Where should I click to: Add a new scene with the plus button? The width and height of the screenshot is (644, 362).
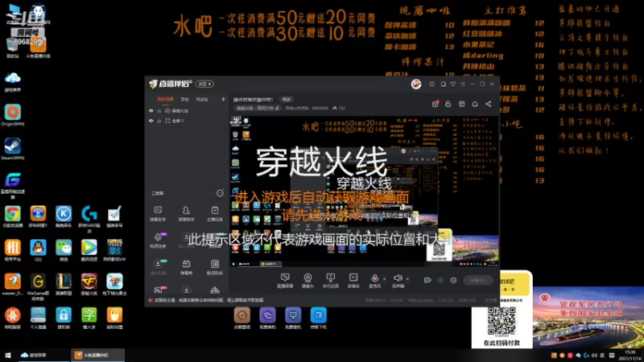click(223, 99)
